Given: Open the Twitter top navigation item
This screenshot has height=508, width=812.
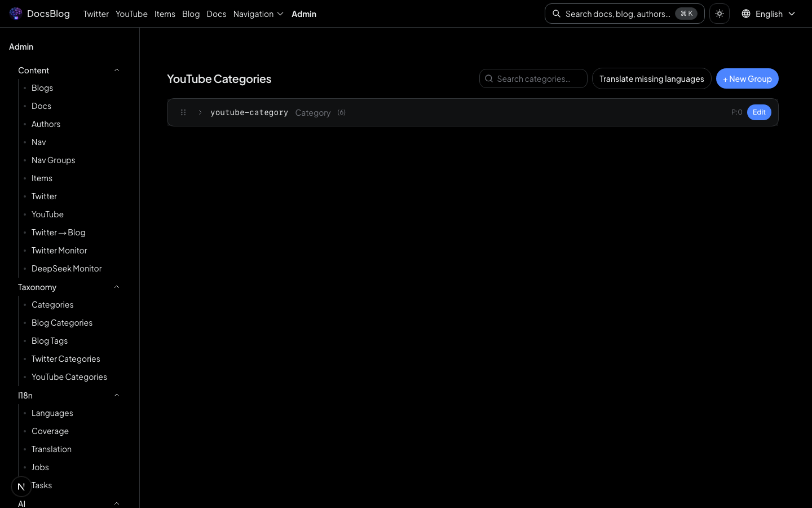Looking at the screenshot, I should 96,14.
